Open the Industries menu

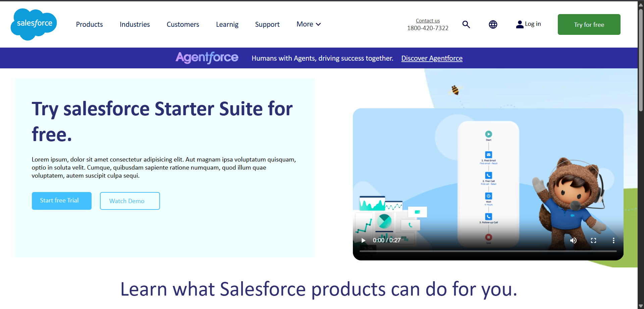[x=135, y=24]
